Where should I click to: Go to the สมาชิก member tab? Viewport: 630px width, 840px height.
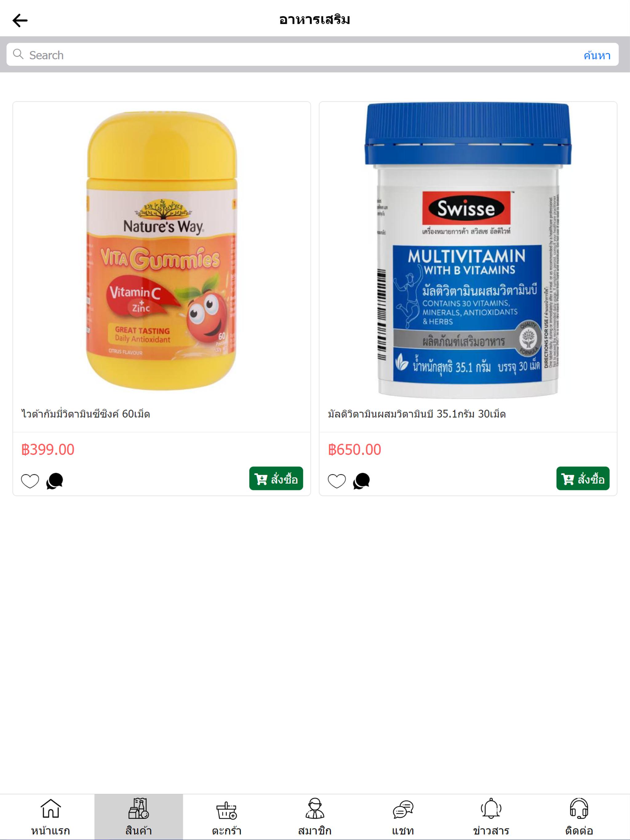point(315,817)
